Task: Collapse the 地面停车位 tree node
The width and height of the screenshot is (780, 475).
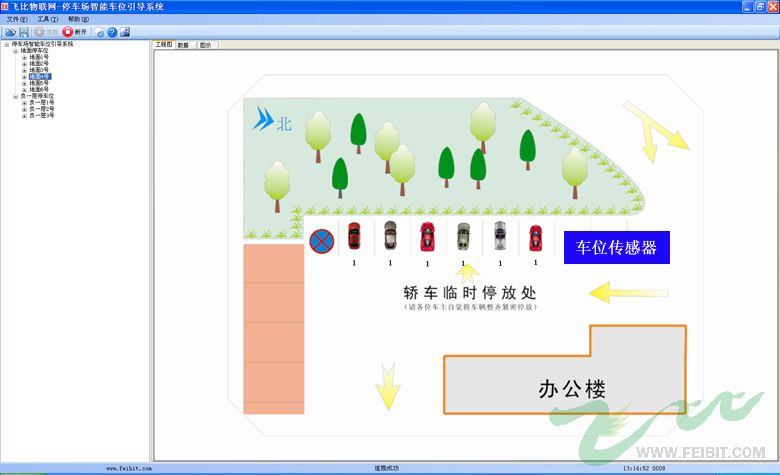Action: [15, 51]
